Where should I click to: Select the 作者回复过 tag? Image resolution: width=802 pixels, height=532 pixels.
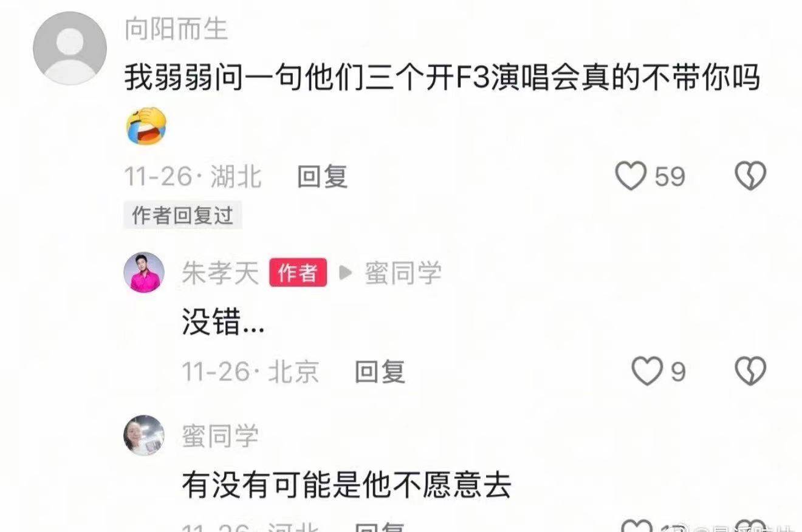click(x=183, y=215)
